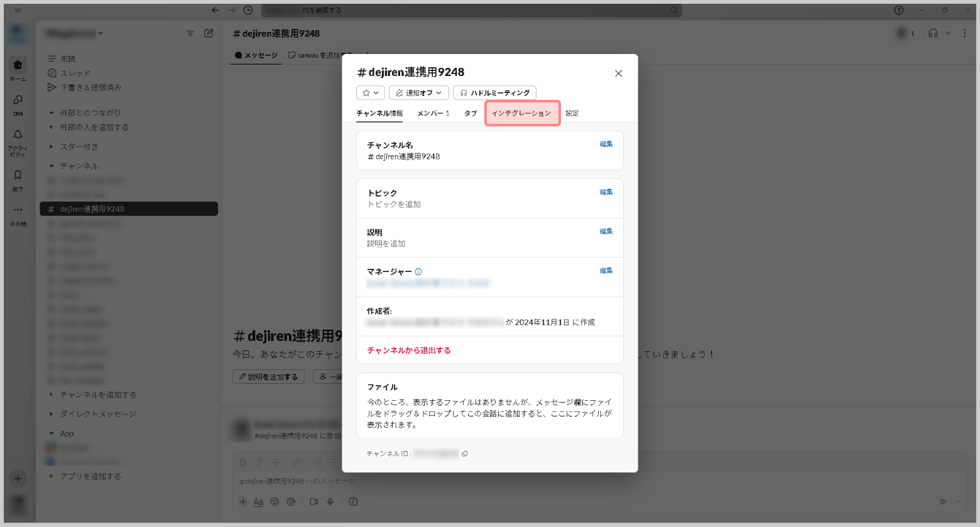This screenshot has height=527, width=980.
Task: Open the 通知オフ notification dropdown
Action: coord(419,93)
